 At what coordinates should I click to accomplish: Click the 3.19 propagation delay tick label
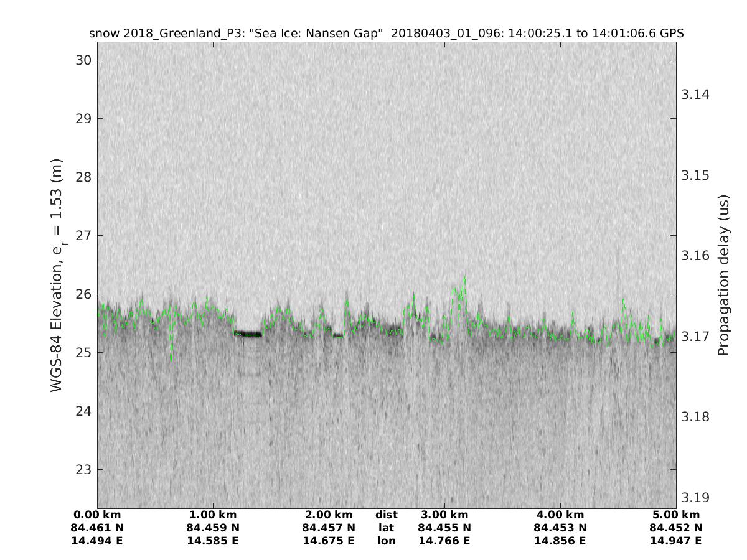[x=695, y=497]
